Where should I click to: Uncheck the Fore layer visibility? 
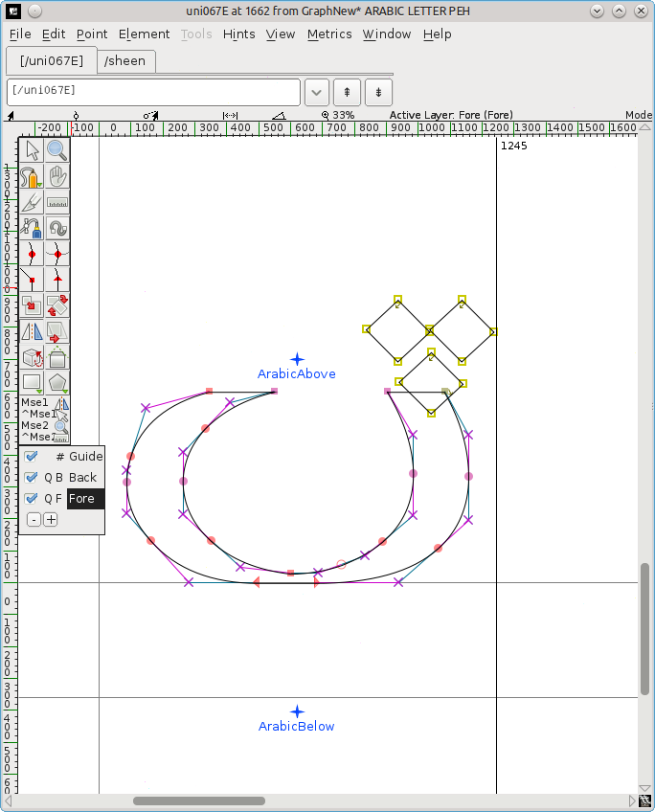(x=32, y=499)
